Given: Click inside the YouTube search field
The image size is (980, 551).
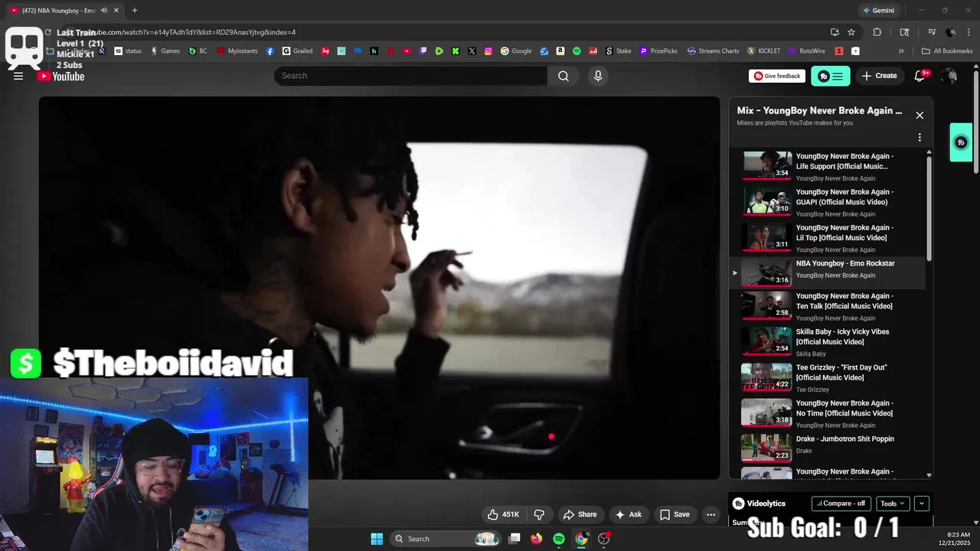Looking at the screenshot, I should [x=410, y=76].
